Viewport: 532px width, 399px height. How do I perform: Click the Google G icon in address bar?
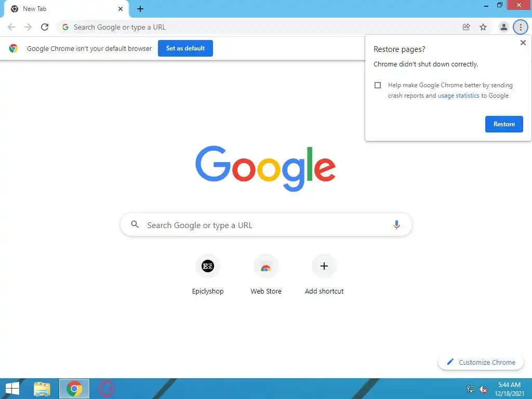tap(65, 27)
